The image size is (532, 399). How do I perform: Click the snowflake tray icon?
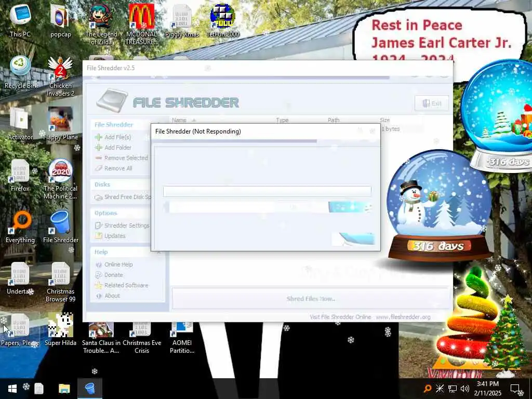click(x=440, y=389)
